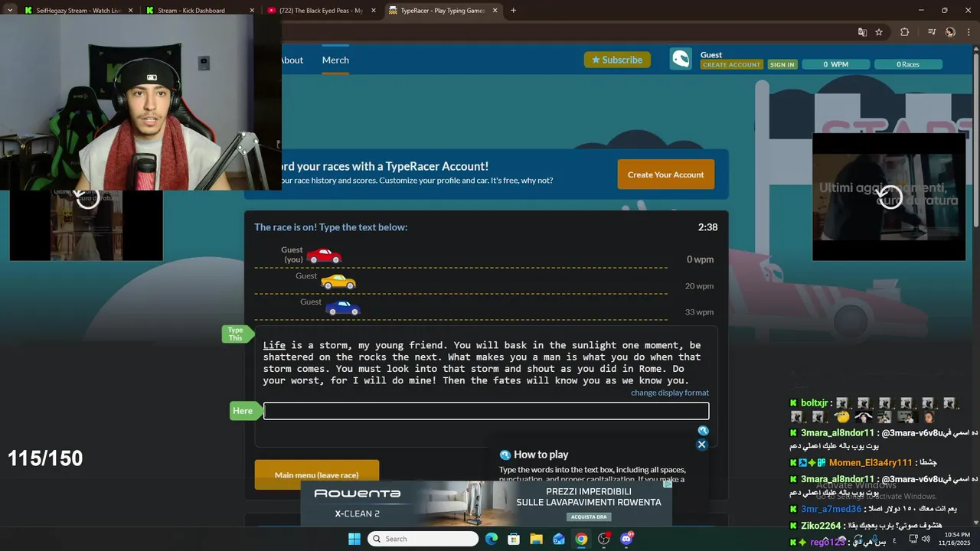The width and height of the screenshot is (980, 551).
Task: Bookmark this page with the star icon
Action: point(879,32)
